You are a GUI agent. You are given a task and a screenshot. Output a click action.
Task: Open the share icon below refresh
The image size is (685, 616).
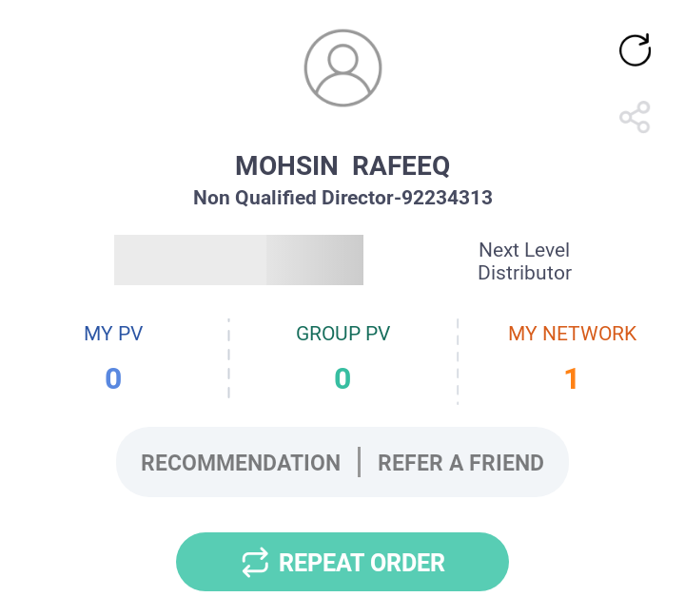[635, 117]
